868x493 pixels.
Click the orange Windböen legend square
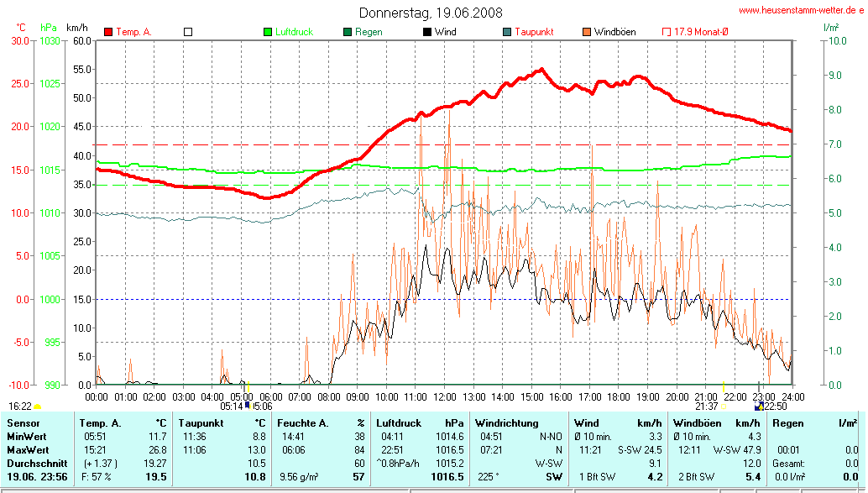point(587,32)
